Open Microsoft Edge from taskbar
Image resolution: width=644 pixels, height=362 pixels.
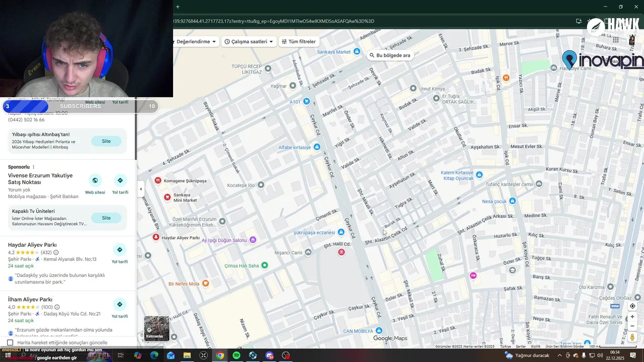coord(154,355)
